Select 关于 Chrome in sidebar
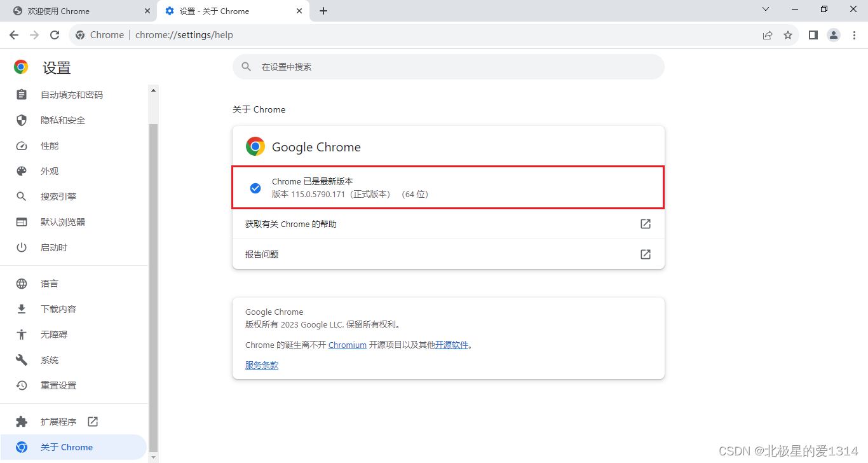 click(74, 447)
